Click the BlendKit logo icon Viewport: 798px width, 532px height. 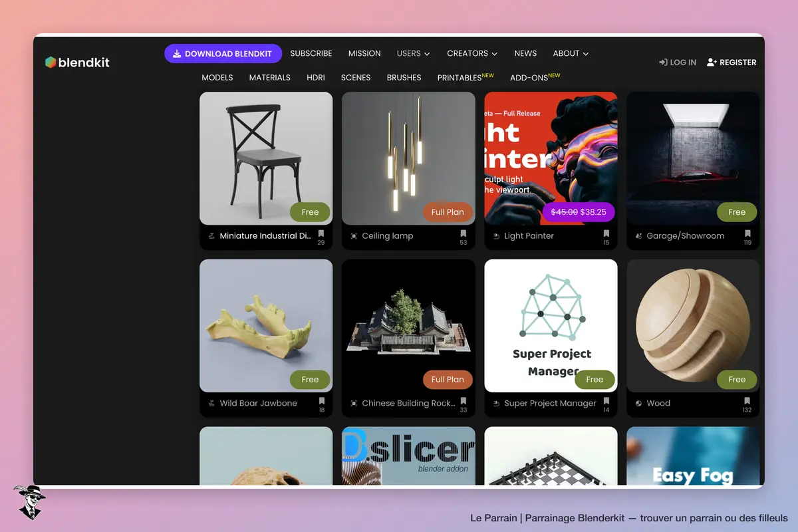point(51,63)
